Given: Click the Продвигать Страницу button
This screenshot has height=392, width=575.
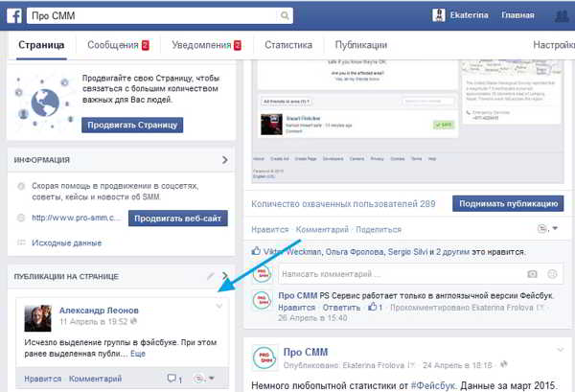Looking at the screenshot, I should coord(132,125).
